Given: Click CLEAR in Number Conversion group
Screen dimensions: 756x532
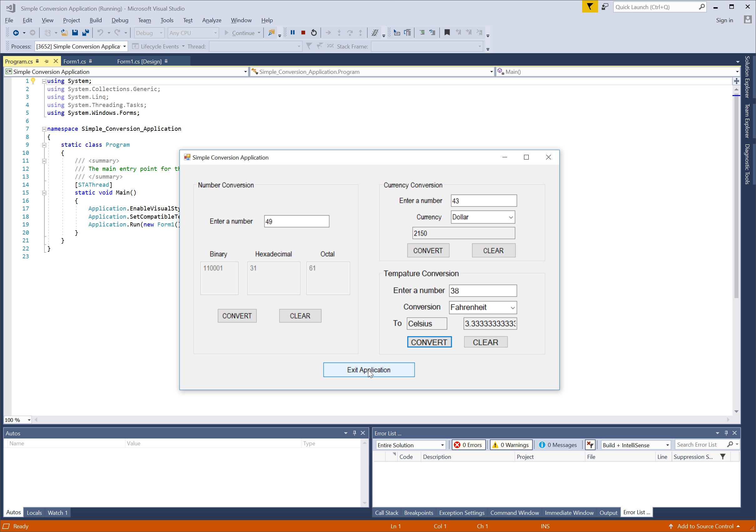Looking at the screenshot, I should tap(300, 316).
